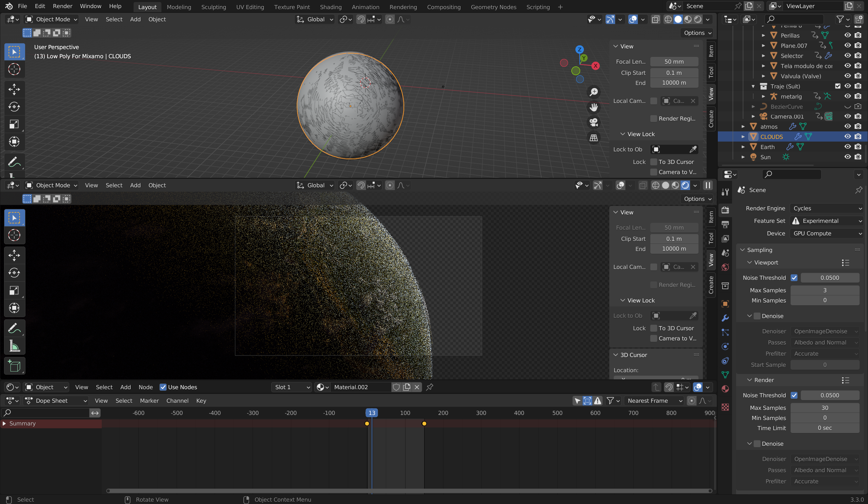Click the viewport Max Samples field
This screenshot has height=504, width=868.
click(x=825, y=290)
